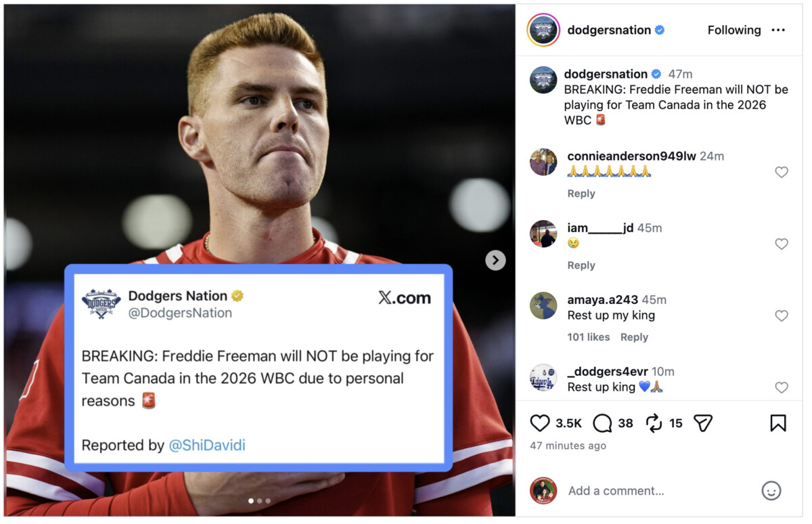View the 101 likes on amaya.a243's comment
This screenshot has width=812, height=524.
coord(588,337)
